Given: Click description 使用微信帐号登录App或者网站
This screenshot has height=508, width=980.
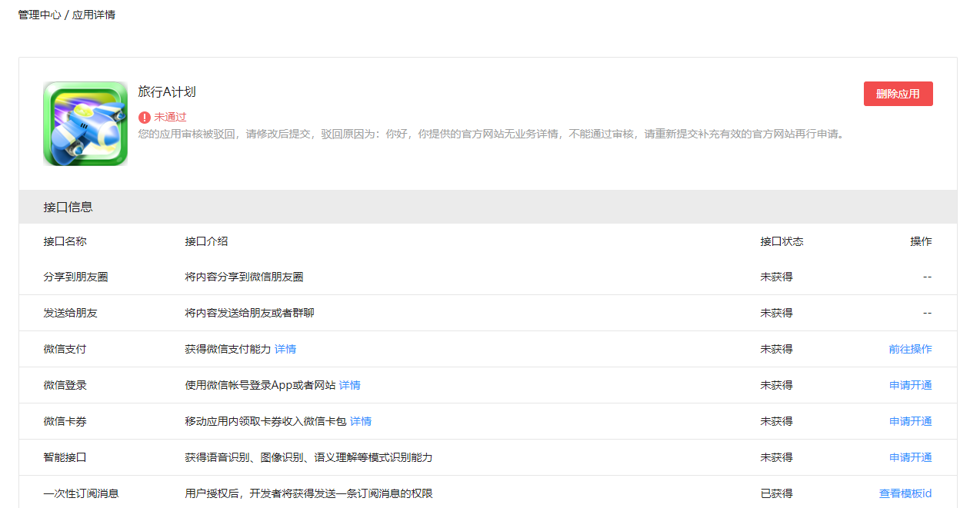Looking at the screenshot, I should pyautogui.click(x=260, y=385).
